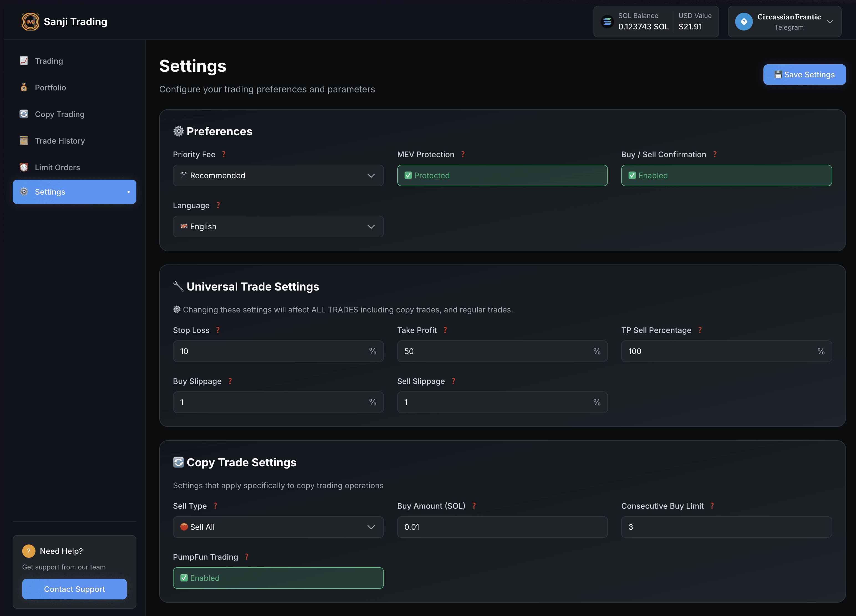856x616 pixels.
Task: Click the Save Settings button
Action: 804,75
